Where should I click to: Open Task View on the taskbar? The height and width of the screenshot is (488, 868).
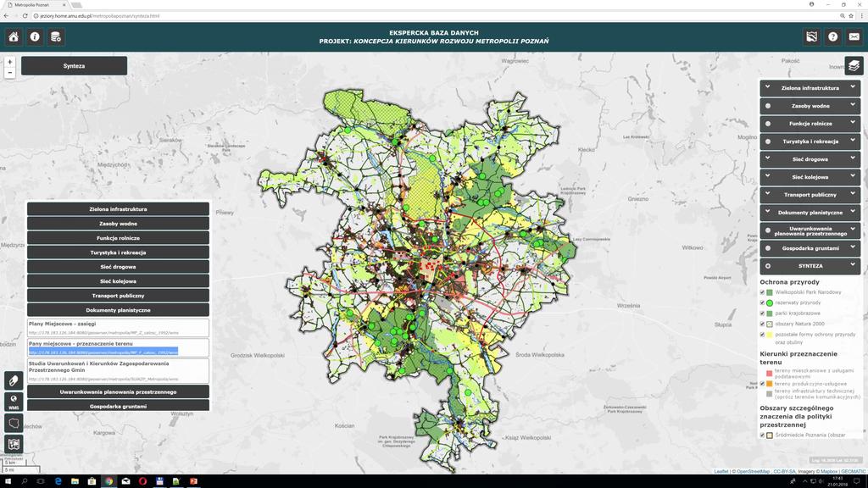[x=41, y=481]
